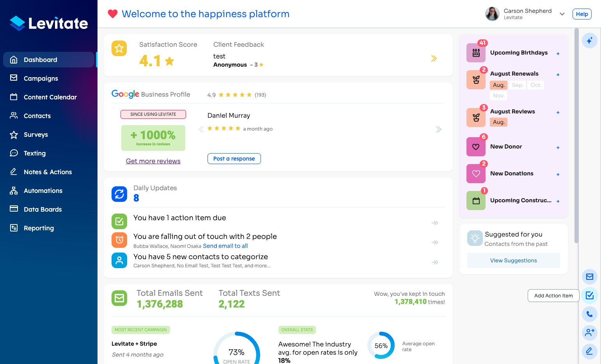
Task: Click the blue new contacts person icon
Action: 119,260
